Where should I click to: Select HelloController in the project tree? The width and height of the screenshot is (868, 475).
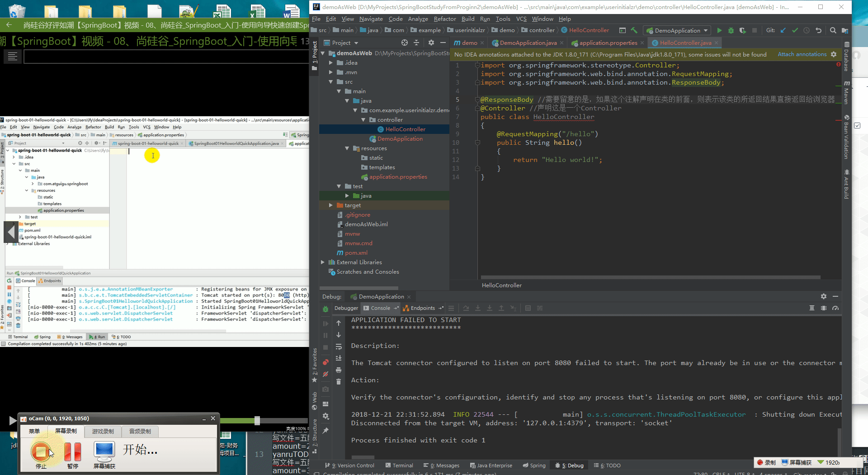(405, 129)
